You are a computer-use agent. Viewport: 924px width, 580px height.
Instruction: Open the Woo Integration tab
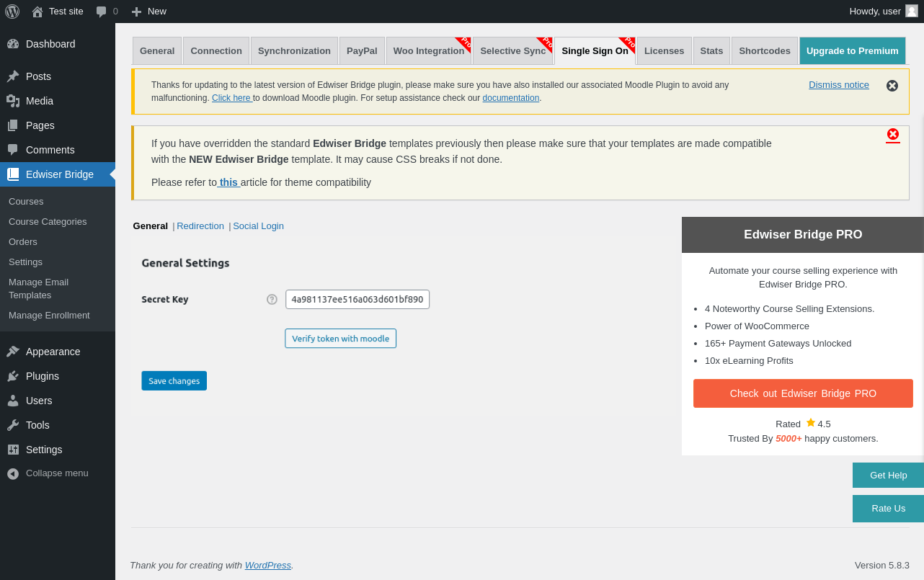(429, 50)
